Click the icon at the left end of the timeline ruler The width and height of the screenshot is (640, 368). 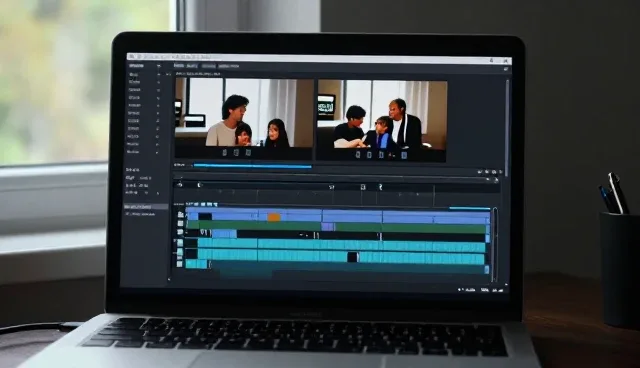pos(180,185)
